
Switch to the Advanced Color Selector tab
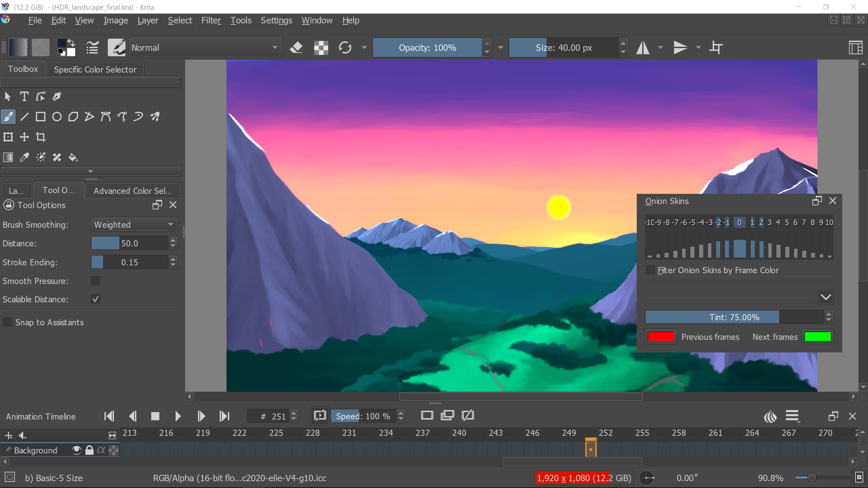133,190
